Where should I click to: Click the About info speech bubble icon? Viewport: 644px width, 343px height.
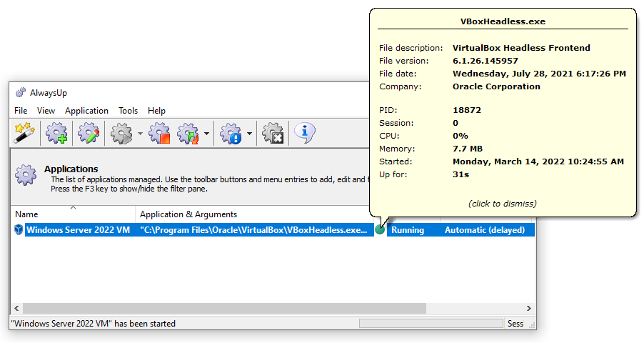[x=305, y=133]
